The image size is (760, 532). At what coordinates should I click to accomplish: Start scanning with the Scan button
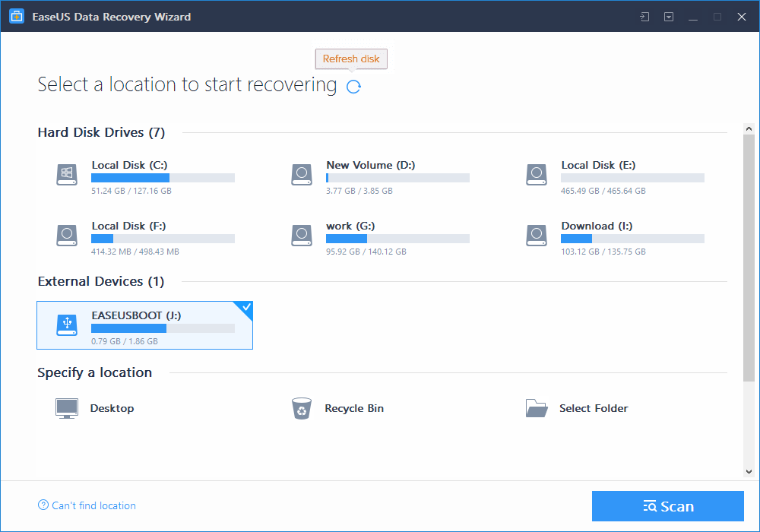pyautogui.click(x=667, y=506)
